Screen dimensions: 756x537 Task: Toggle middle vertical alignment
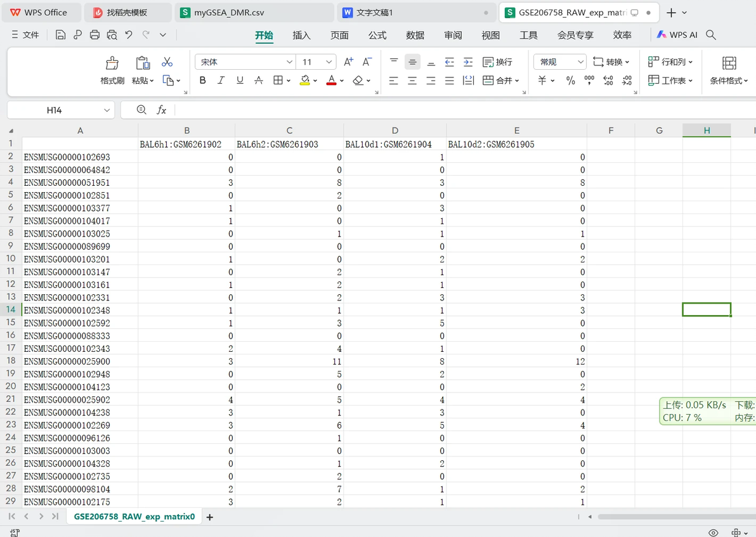point(412,61)
